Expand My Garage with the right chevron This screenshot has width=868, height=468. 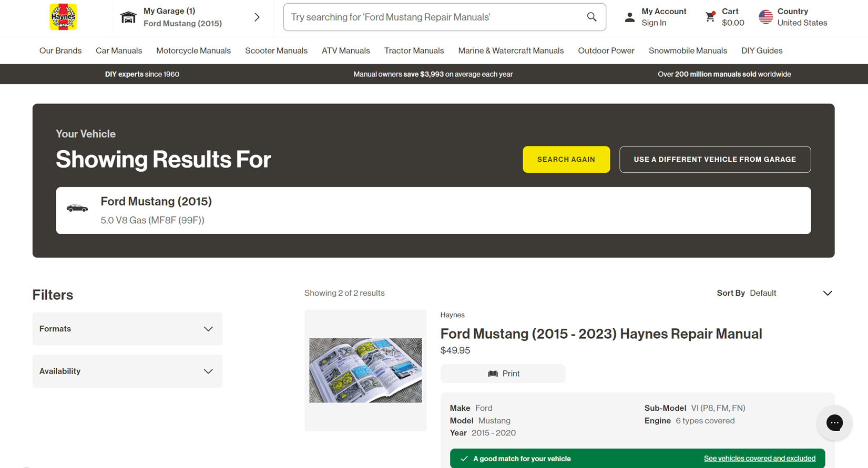point(257,17)
